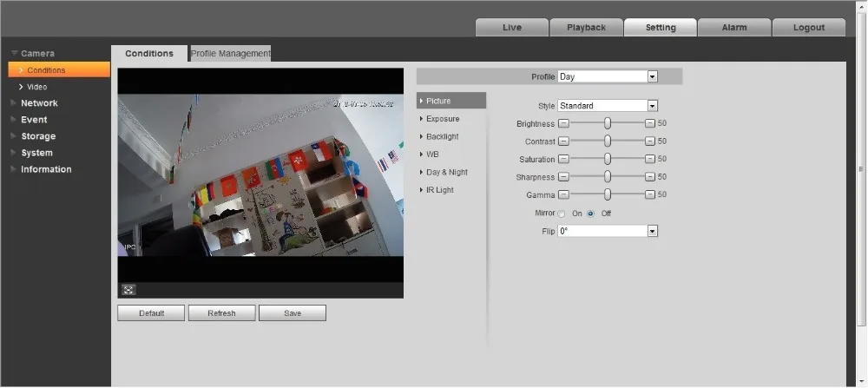Viewport: 868px width, 388px height.
Task: Select the Conditions tab
Action: [149, 54]
